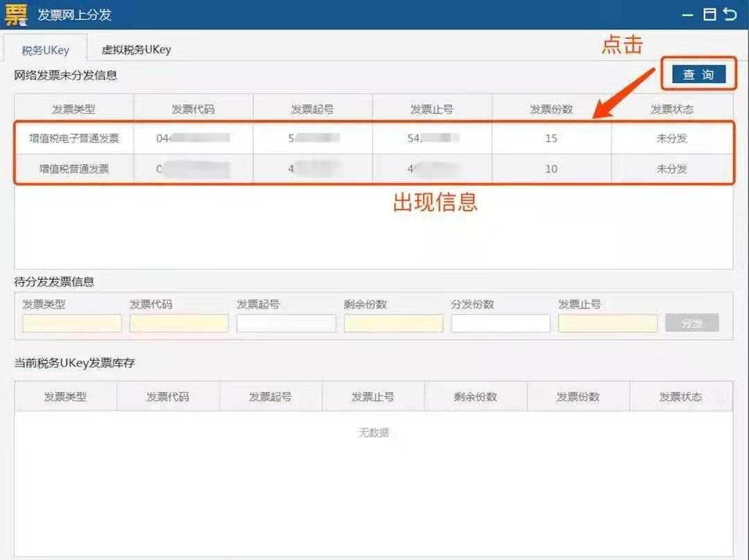Click 发票份数 header in top table
Image resolution: width=749 pixels, height=560 pixels.
coord(551,110)
